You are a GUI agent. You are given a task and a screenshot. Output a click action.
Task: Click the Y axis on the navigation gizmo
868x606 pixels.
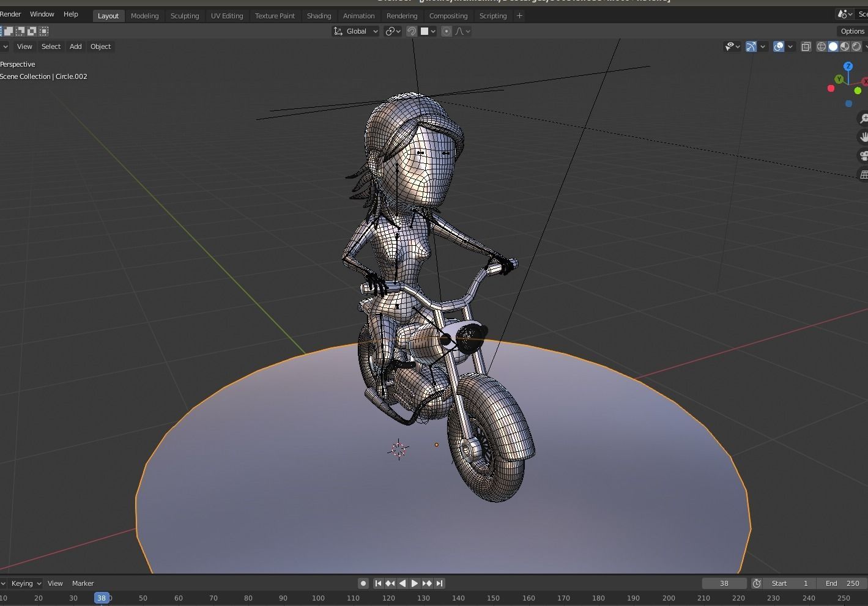click(x=839, y=79)
